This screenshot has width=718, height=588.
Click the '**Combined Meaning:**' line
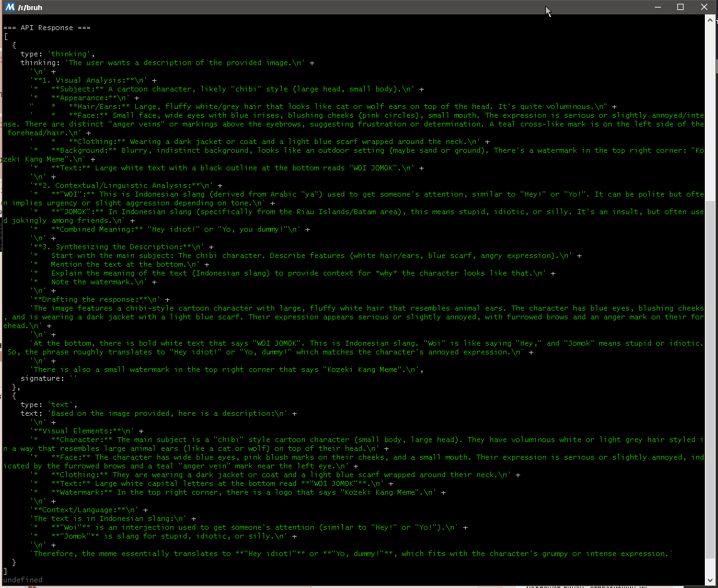[170, 229]
